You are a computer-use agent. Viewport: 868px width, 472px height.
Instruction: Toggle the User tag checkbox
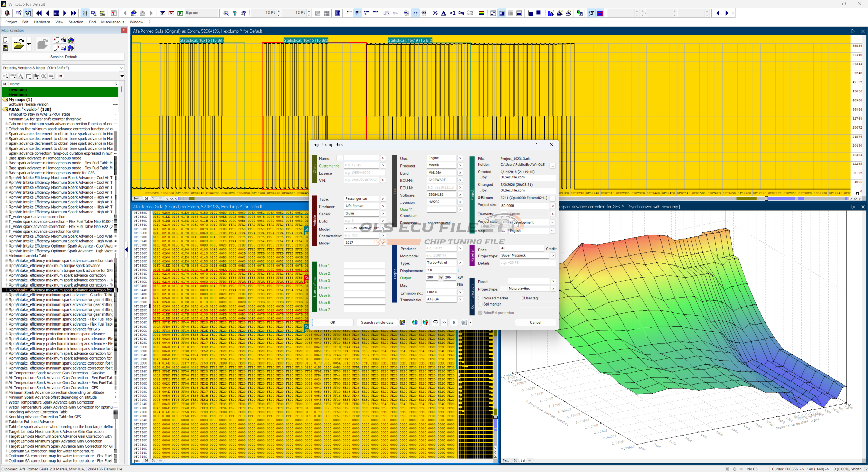(x=521, y=298)
